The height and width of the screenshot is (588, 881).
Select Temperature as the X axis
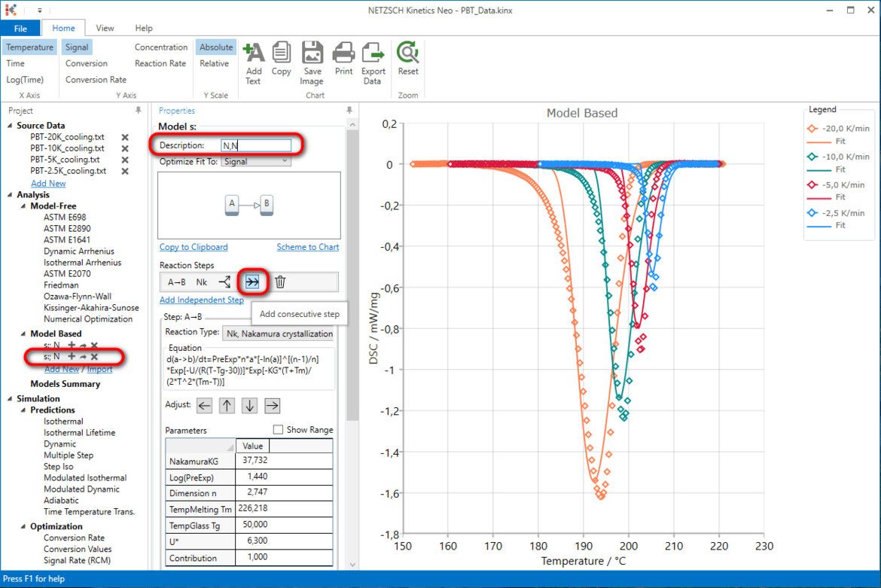point(30,47)
